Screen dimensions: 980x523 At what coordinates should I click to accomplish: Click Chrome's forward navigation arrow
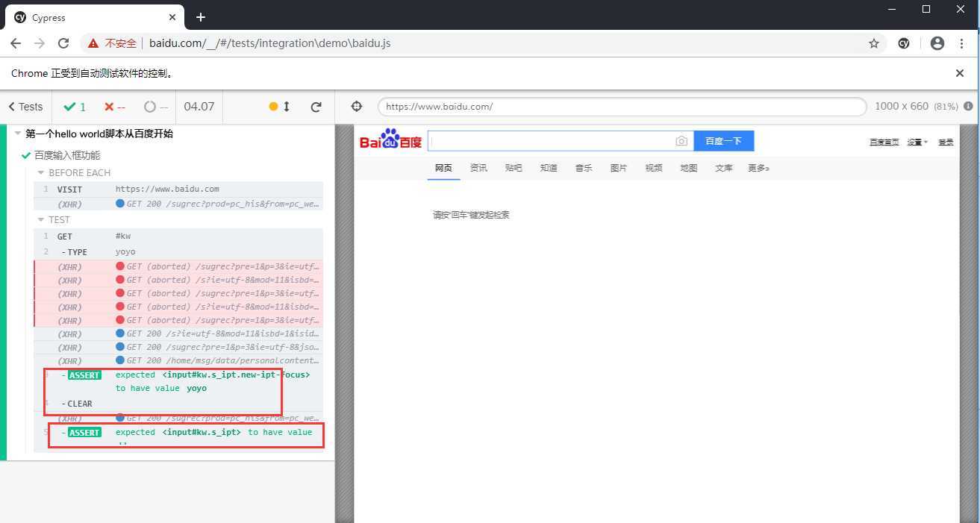(x=40, y=43)
